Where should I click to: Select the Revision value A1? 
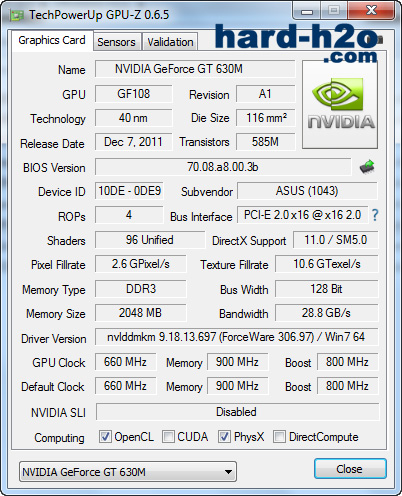tap(266, 94)
